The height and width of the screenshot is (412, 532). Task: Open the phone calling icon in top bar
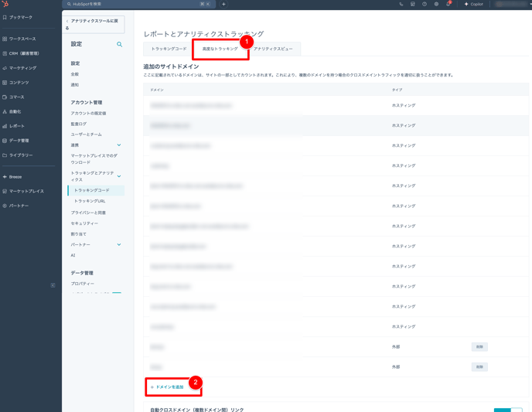[401, 4]
